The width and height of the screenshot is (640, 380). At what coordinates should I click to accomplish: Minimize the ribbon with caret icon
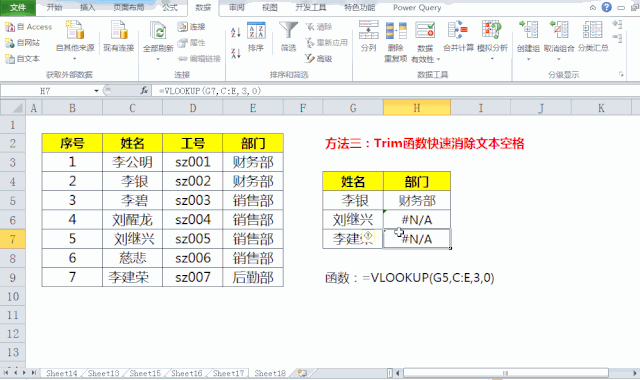pos(593,8)
